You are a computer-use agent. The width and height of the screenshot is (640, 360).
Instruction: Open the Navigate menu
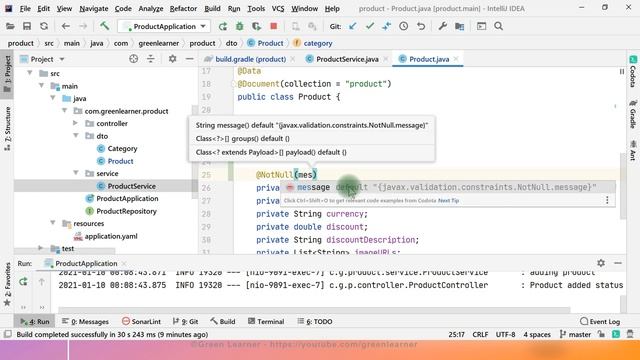pyautogui.click(x=94, y=9)
